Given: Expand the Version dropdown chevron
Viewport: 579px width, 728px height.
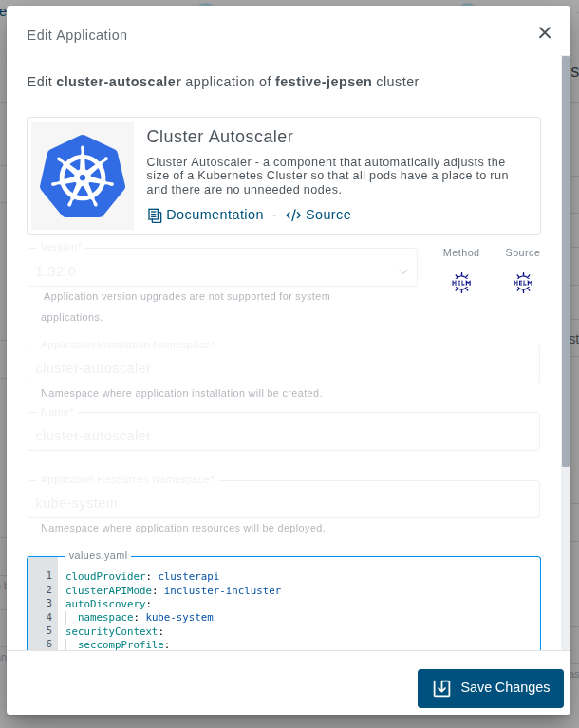Looking at the screenshot, I should [x=403, y=271].
